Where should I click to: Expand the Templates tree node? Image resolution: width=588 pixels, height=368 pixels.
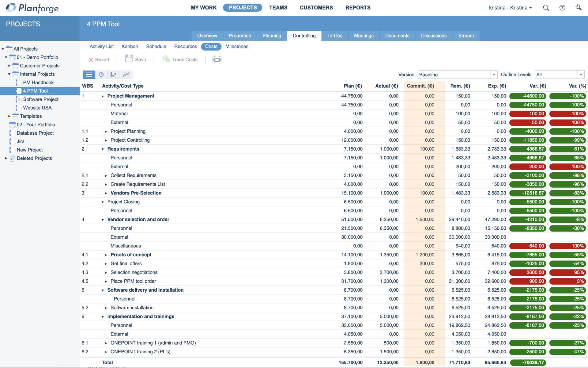click(x=9, y=116)
